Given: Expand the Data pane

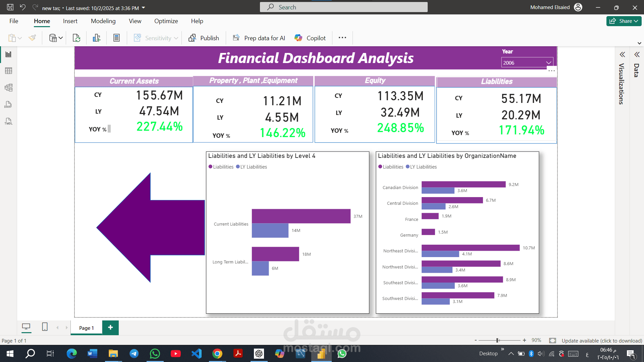Looking at the screenshot, I should pyautogui.click(x=637, y=55).
